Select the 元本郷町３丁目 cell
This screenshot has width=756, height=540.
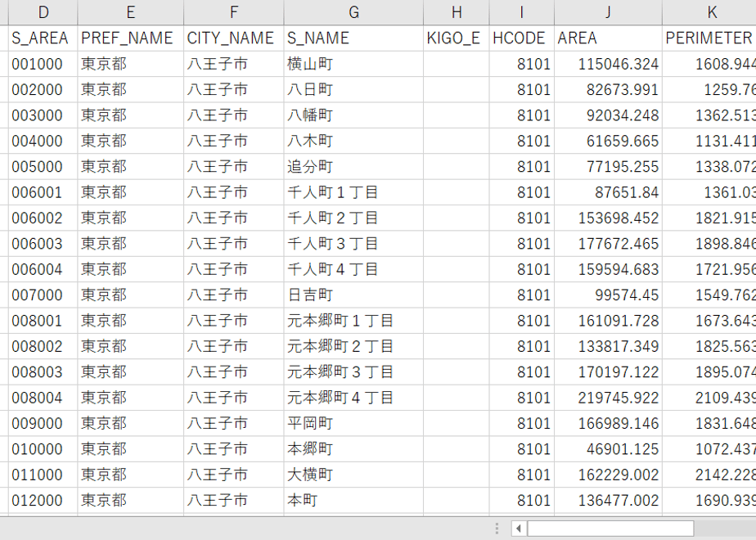tap(353, 371)
